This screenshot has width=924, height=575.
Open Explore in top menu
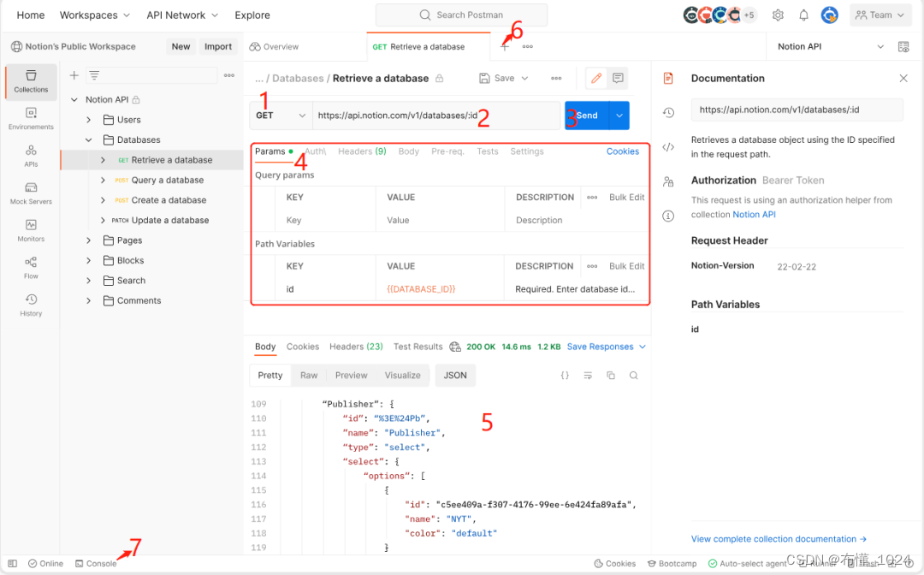pyautogui.click(x=252, y=15)
